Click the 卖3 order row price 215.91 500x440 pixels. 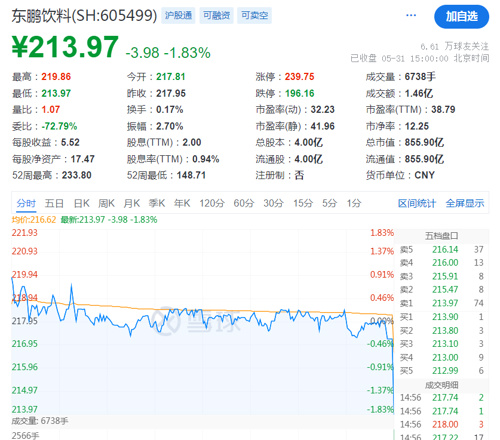click(x=445, y=276)
